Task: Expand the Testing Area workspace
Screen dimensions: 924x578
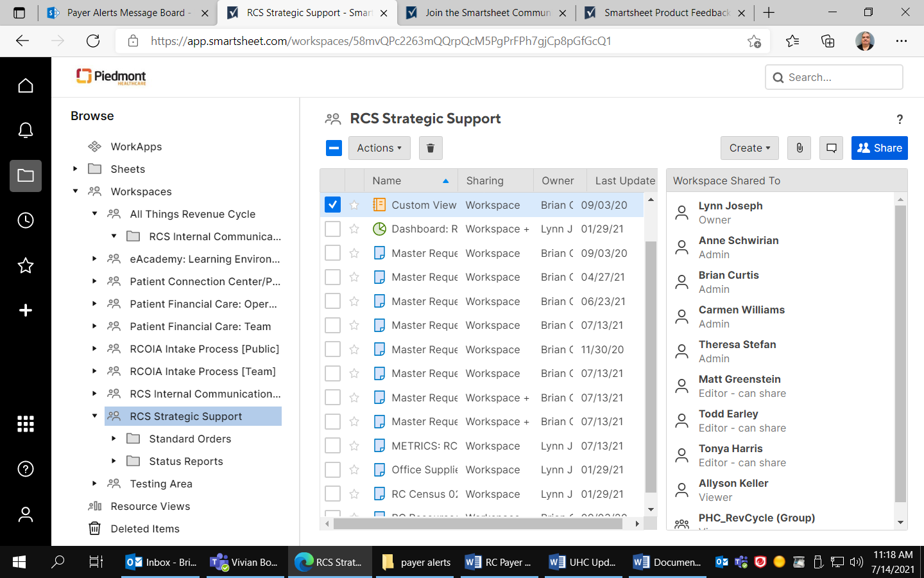Action: coord(94,484)
